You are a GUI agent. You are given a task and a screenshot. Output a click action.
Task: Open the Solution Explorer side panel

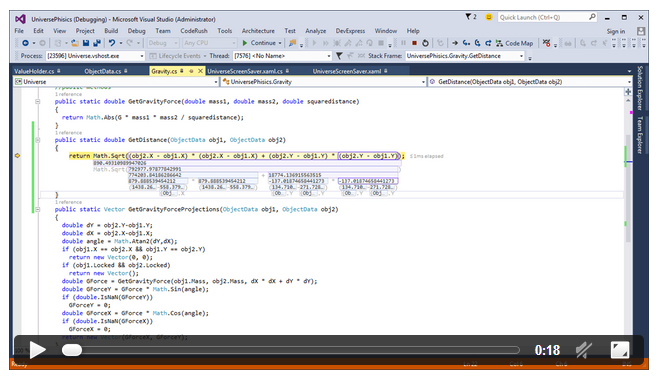click(640, 88)
